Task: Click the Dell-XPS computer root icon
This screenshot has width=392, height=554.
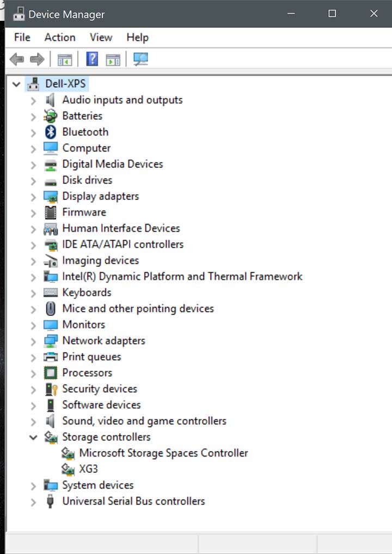Action: click(33, 84)
